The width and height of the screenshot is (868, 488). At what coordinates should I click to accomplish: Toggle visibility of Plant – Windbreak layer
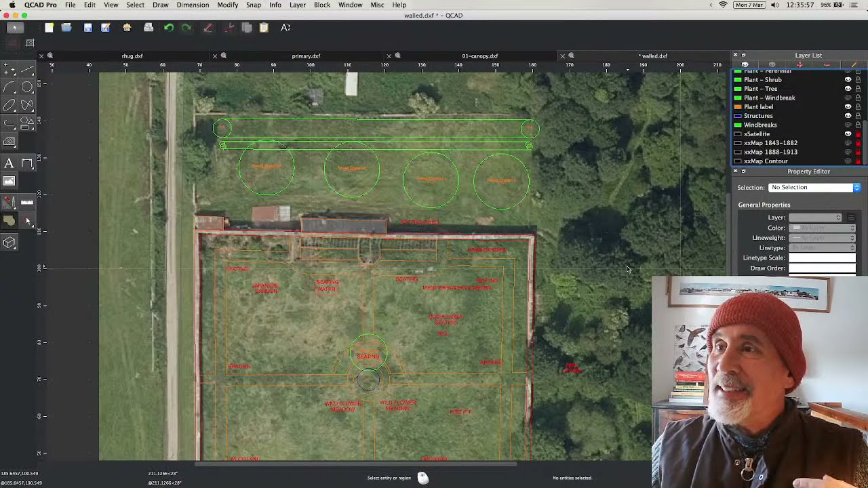pos(848,98)
